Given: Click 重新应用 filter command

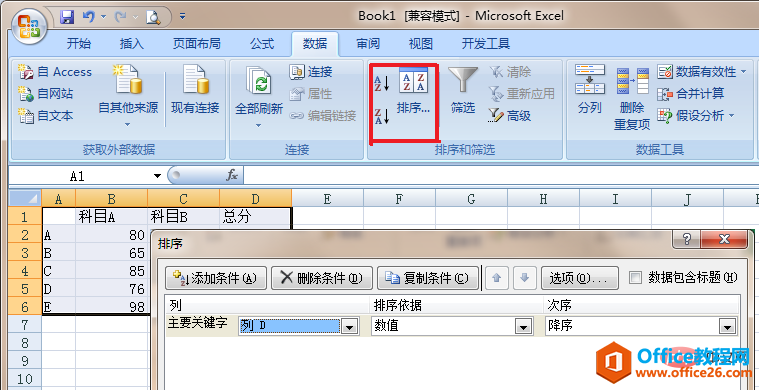Looking at the screenshot, I should pyautogui.click(x=521, y=93).
